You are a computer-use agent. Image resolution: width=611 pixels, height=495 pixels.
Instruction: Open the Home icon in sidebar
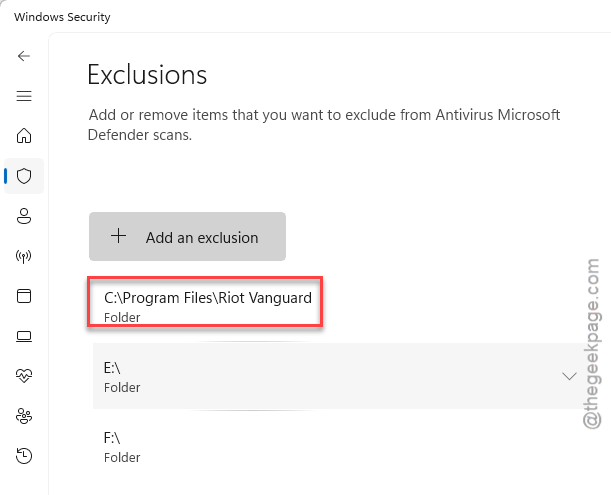click(24, 136)
